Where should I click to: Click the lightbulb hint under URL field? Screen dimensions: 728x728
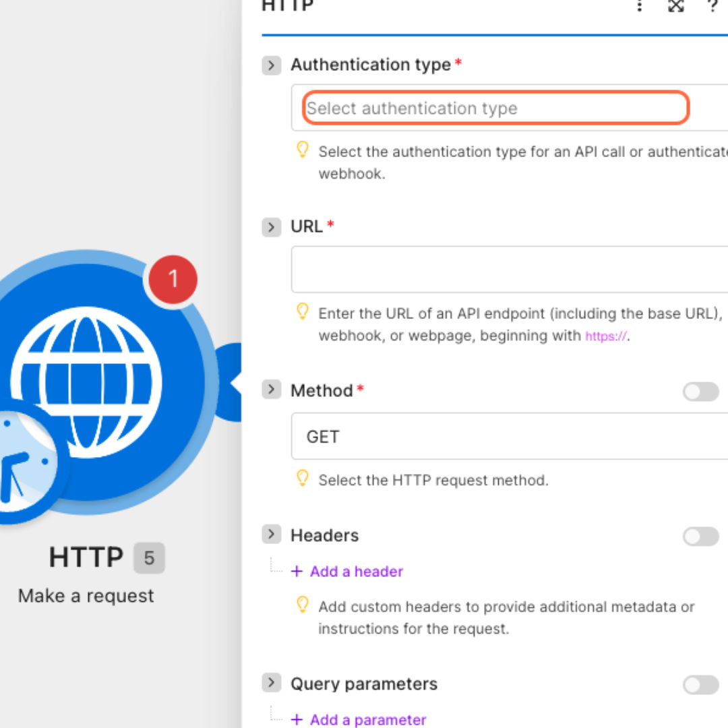302,311
